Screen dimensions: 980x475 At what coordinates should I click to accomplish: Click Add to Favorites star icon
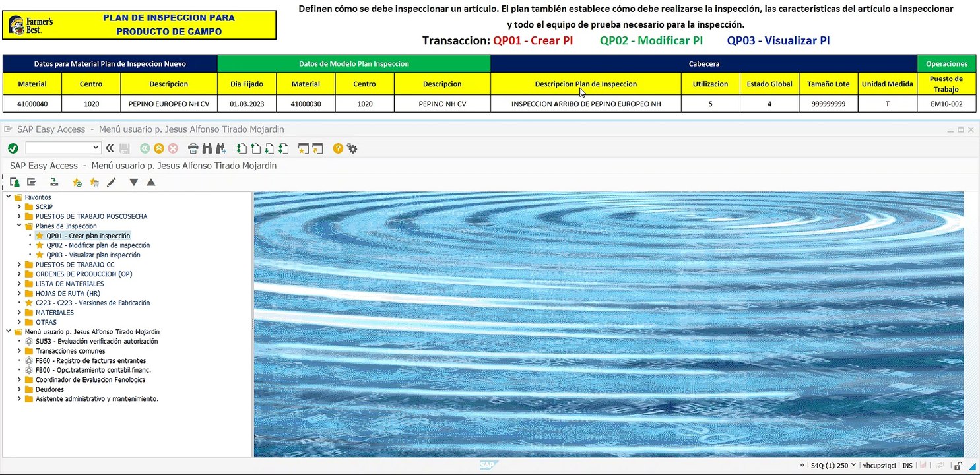(77, 182)
